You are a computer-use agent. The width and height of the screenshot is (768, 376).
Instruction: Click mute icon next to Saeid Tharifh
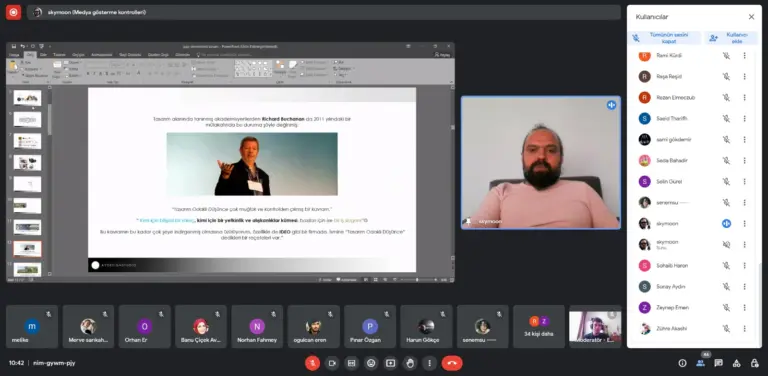click(x=726, y=118)
